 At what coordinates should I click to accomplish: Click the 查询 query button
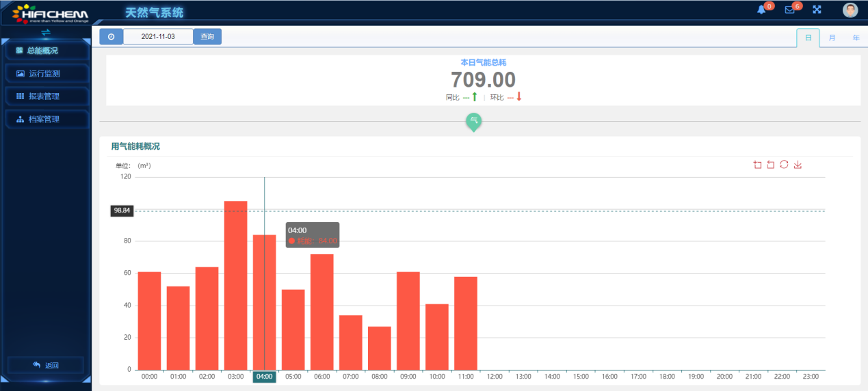tap(207, 37)
